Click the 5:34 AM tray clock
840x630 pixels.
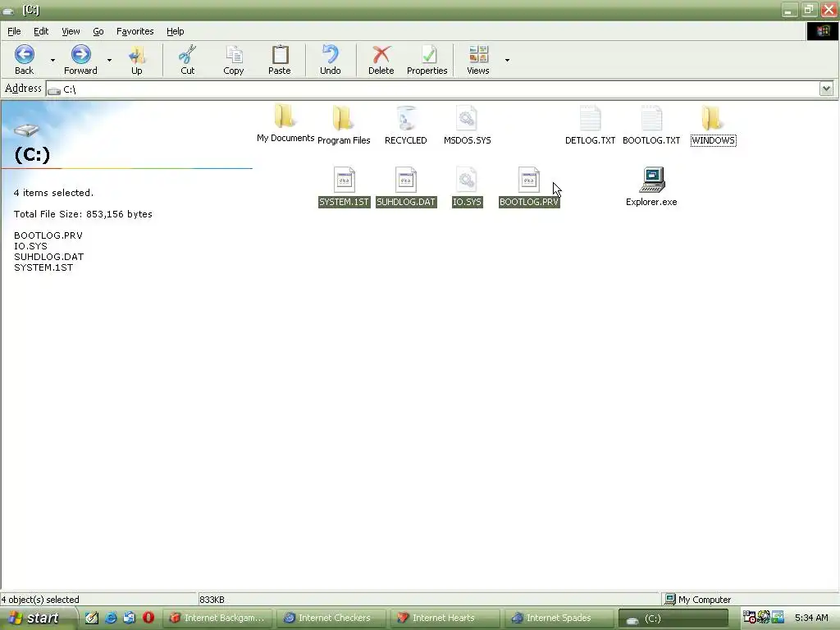tap(811, 618)
